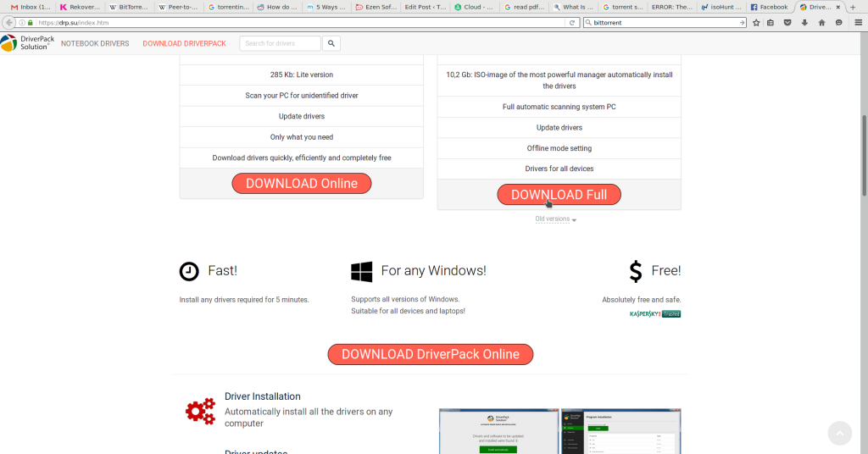The width and height of the screenshot is (868, 454).
Task: Click the driver search magnifier button
Action: [x=331, y=43]
